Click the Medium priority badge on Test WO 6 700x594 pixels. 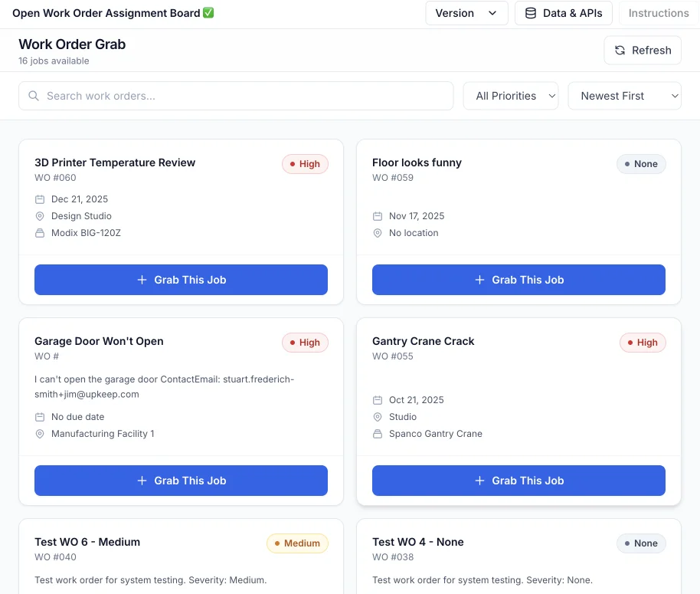pos(297,543)
